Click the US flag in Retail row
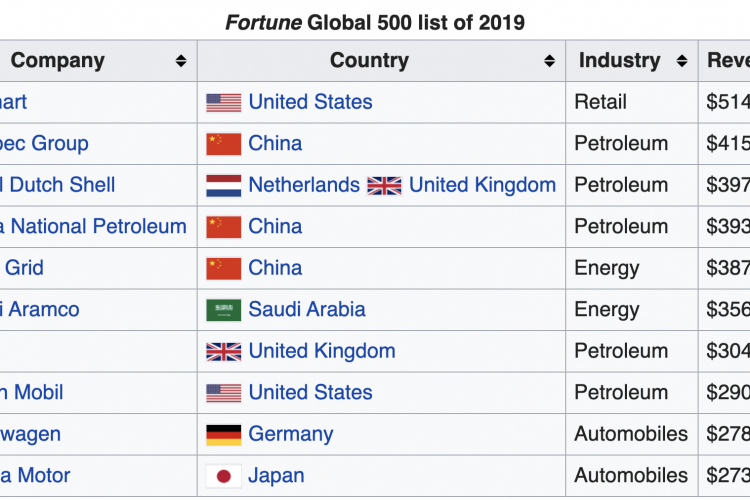 [223, 102]
